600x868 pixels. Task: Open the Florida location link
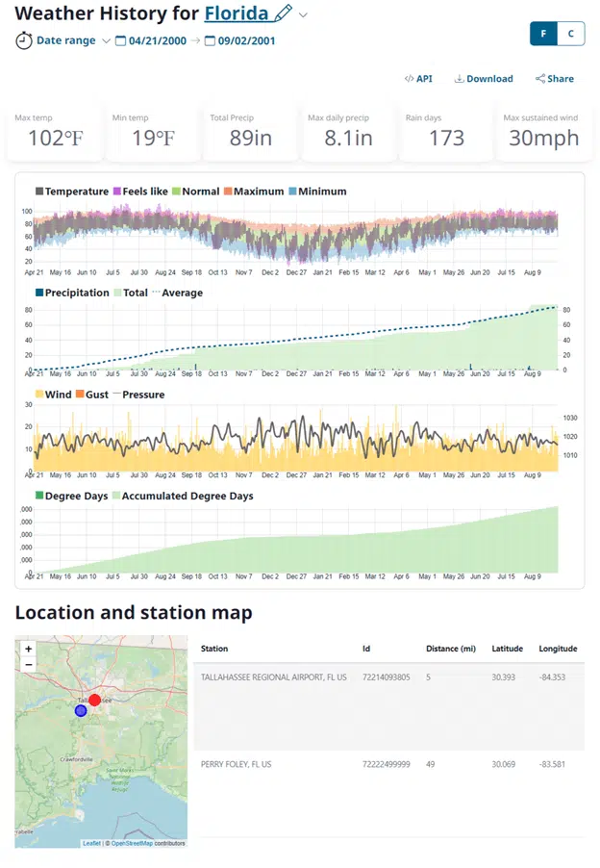(237, 13)
